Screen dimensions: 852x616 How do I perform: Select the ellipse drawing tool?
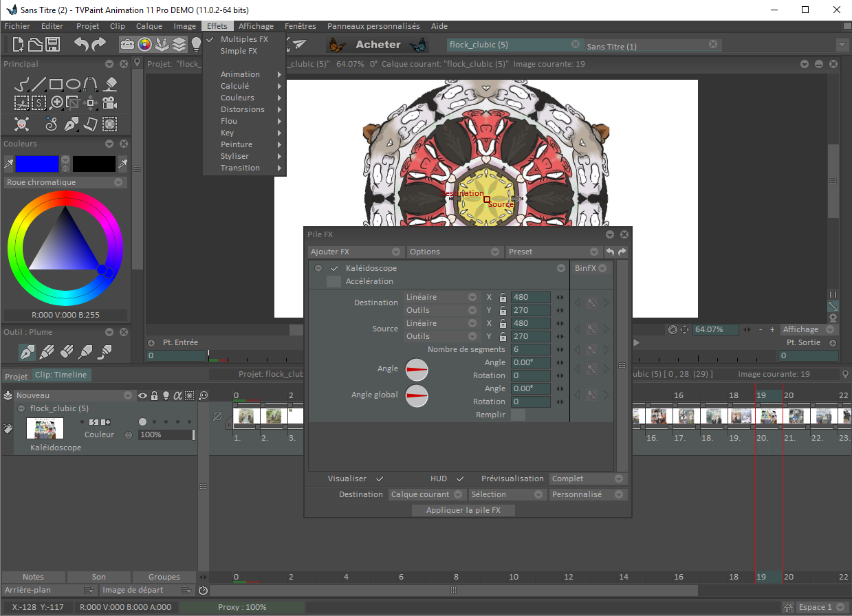(x=73, y=85)
